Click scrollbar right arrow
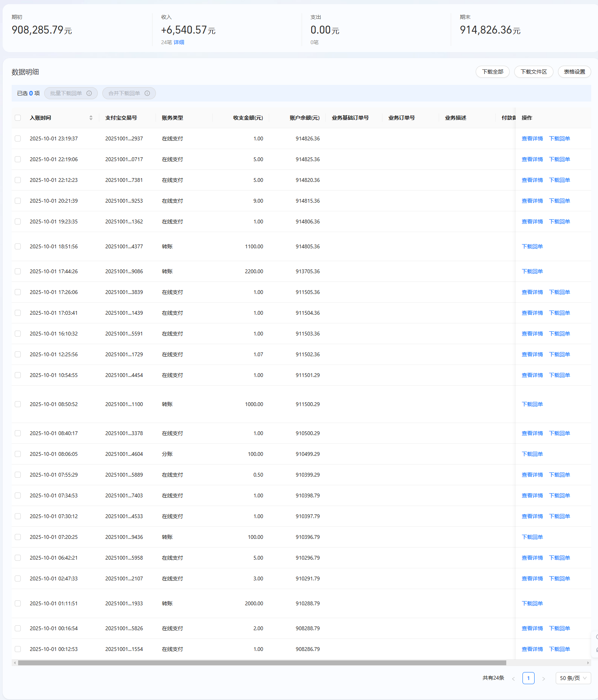This screenshot has width=598, height=700. pyautogui.click(x=588, y=663)
